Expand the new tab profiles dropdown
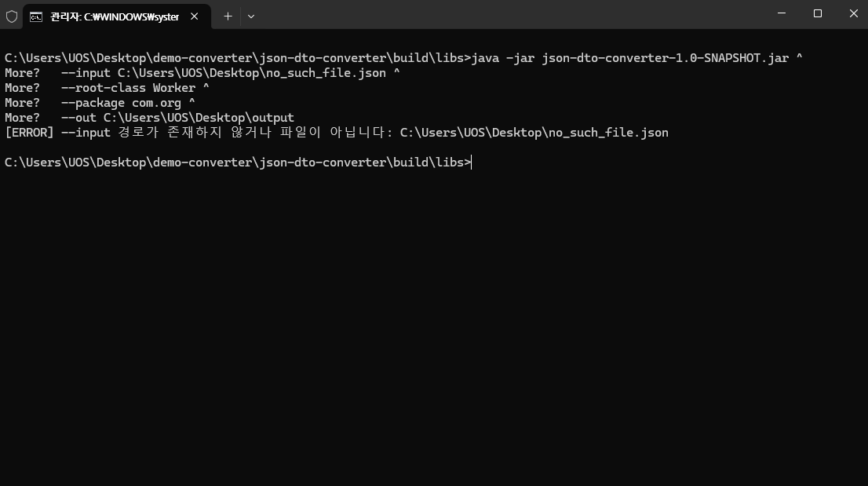This screenshot has width=868, height=486. click(x=251, y=16)
